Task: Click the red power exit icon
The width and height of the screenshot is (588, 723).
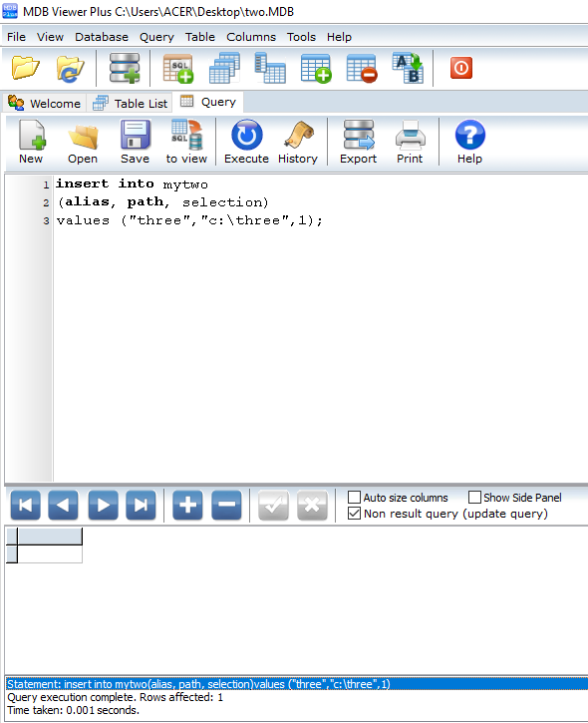Action: click(460, 68)
